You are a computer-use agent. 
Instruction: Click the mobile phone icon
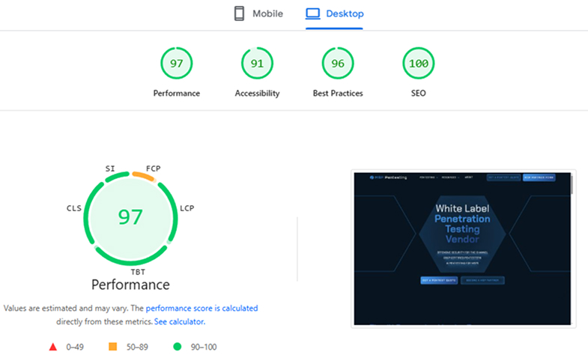[x=239, y=13]
